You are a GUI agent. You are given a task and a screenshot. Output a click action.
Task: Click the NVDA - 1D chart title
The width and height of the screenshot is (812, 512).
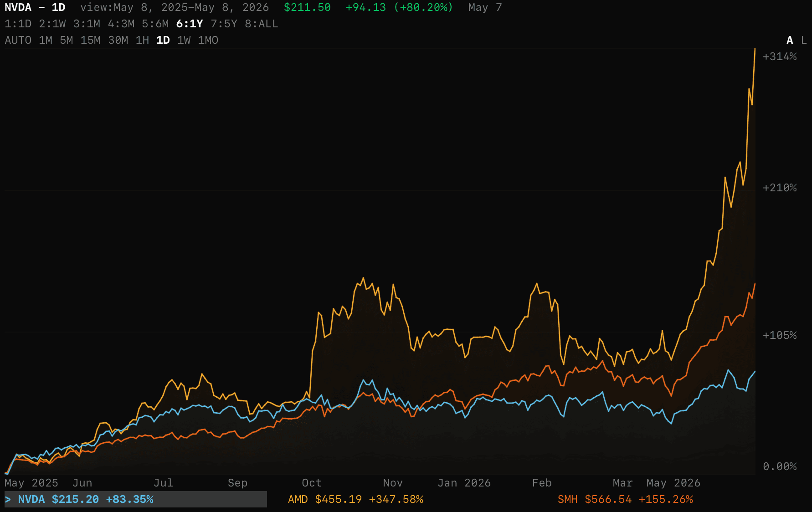(35, 7)
